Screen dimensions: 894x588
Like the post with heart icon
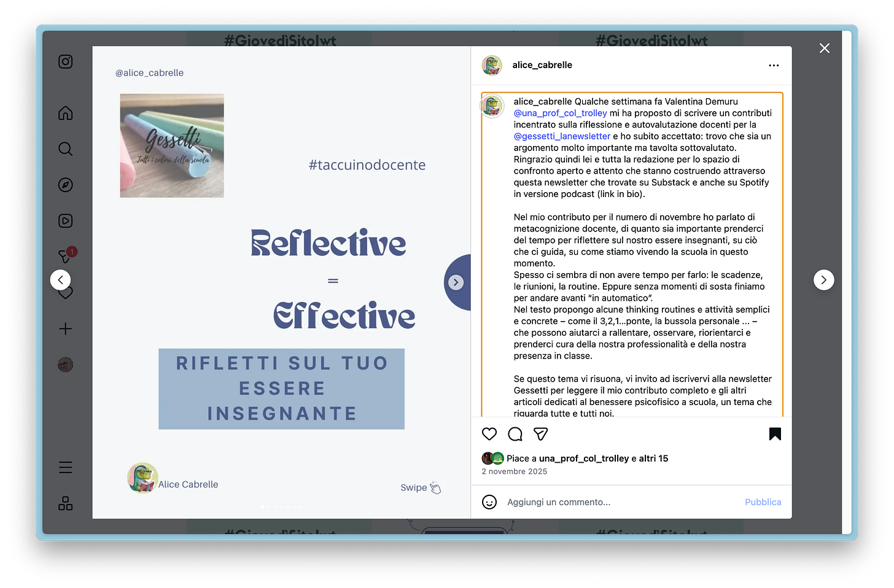[489, 434]
